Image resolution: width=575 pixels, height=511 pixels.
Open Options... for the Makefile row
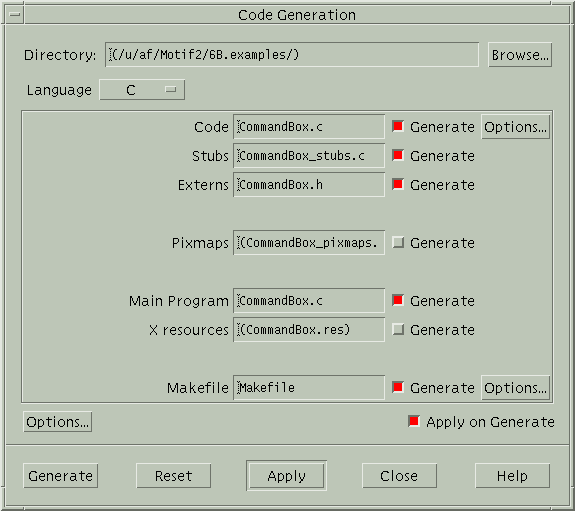click(515, 388)
